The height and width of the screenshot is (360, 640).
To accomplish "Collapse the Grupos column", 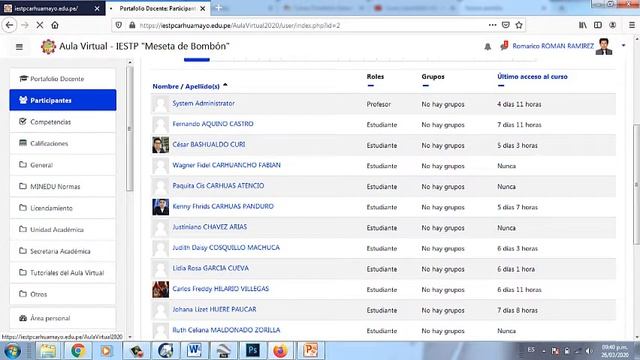I will [425, 86].
